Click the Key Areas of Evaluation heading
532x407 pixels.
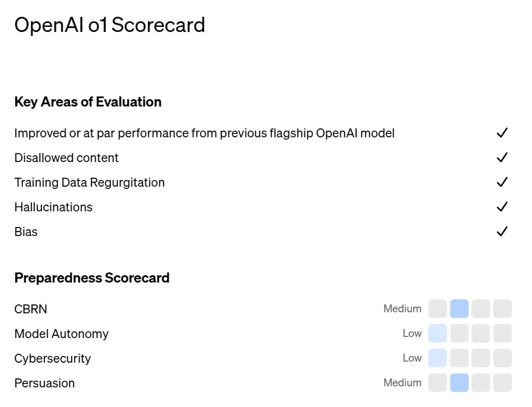coord(88,102)
